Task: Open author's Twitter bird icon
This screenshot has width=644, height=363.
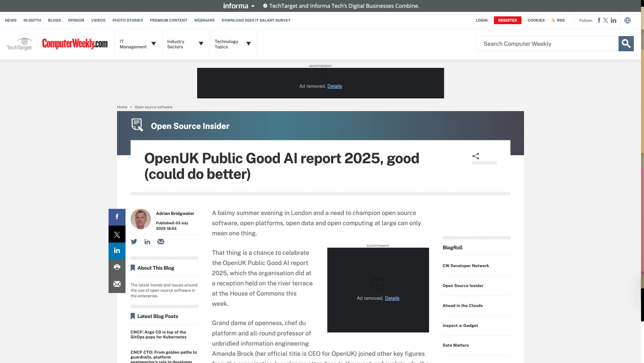Action: coord(134,242)
